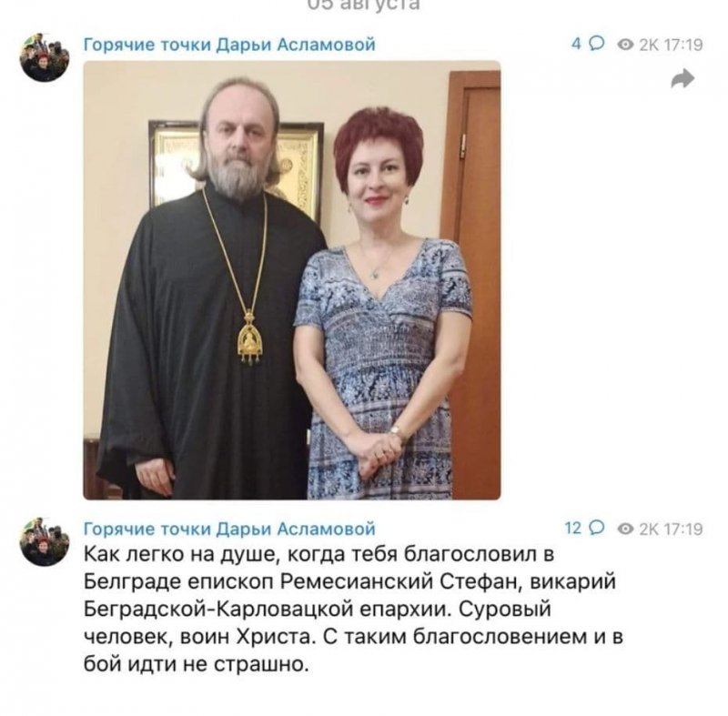Open channel name link above text message

coord(229,529)
